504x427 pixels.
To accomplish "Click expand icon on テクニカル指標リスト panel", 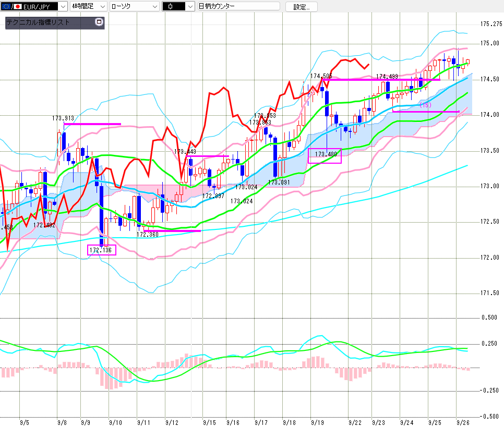I will click(99, 22).
